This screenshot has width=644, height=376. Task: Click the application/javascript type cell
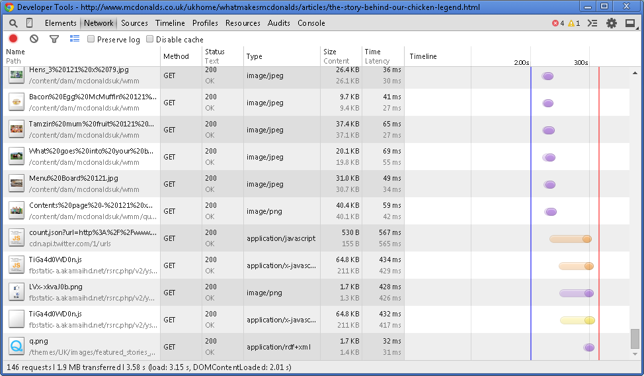click(281, 238)
